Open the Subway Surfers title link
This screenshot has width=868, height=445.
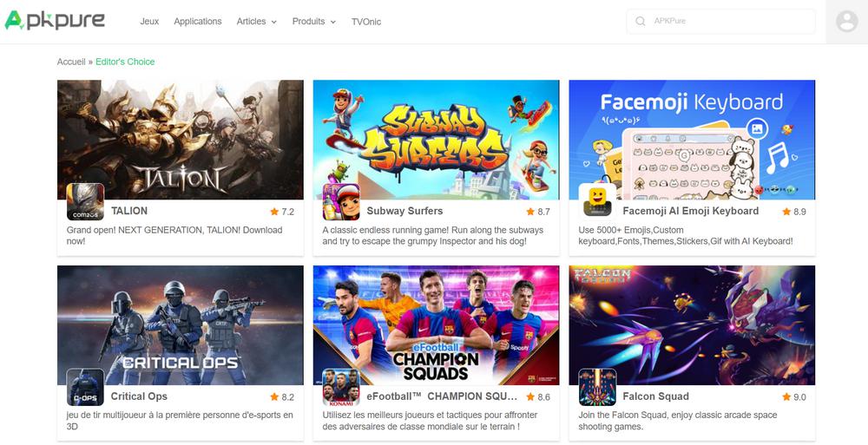tap(404, 211)
